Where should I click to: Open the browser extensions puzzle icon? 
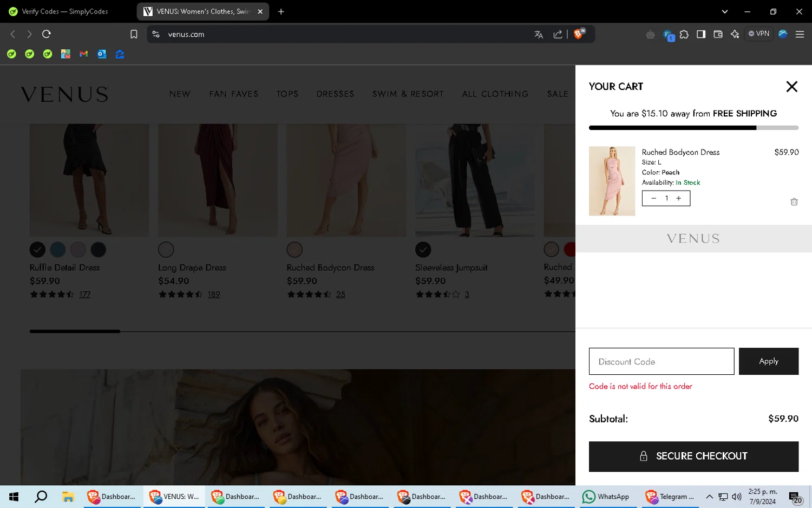pyautogui.click(x=684, y=34)
